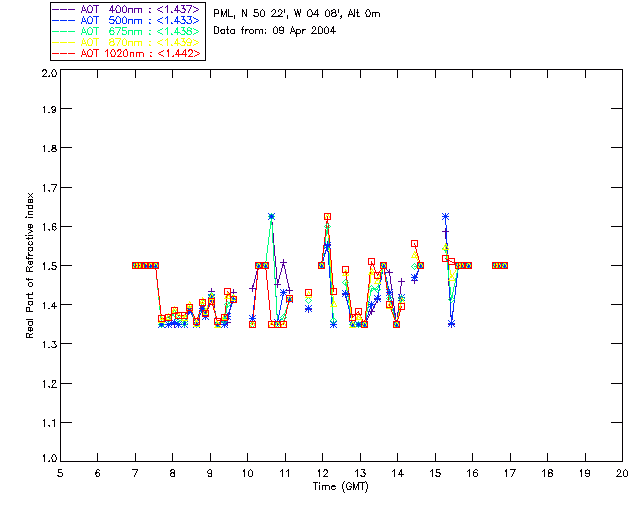Click the x-axis tick label 17
640x512 pixels.
pos(510,473)
